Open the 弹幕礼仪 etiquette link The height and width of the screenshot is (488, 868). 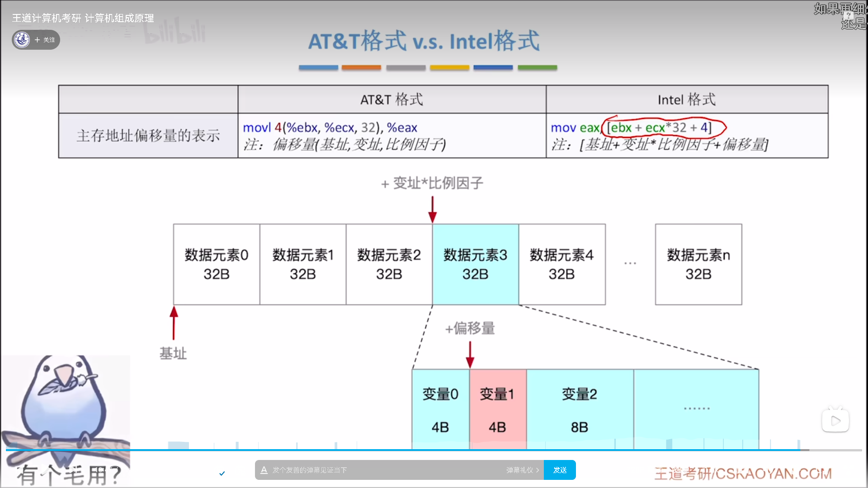point(523,470)
